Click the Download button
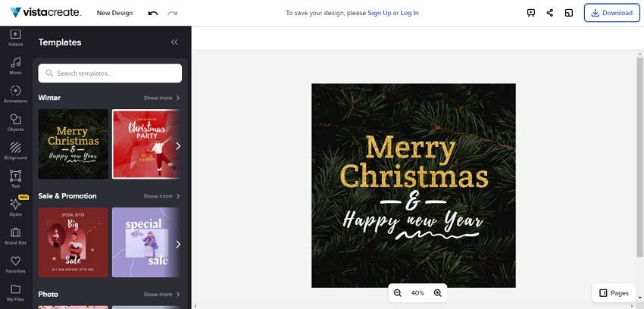Image resolution: width=644 pixels, height=309 pixels. (611, 13)
